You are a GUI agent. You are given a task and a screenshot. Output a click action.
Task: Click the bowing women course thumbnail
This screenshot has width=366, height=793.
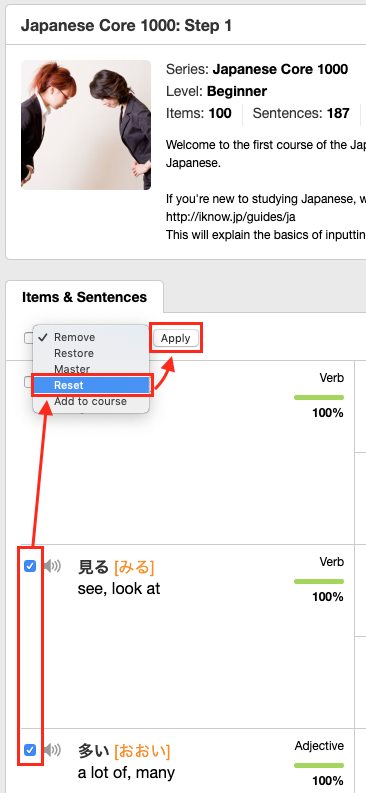pyautogui.click(x=86, y=125)
